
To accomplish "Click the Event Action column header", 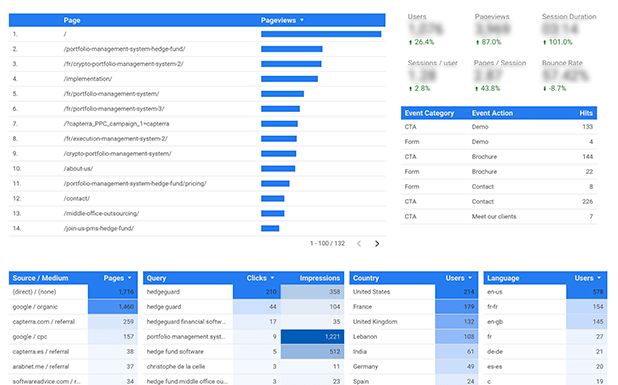I will (x=492, y=113).
